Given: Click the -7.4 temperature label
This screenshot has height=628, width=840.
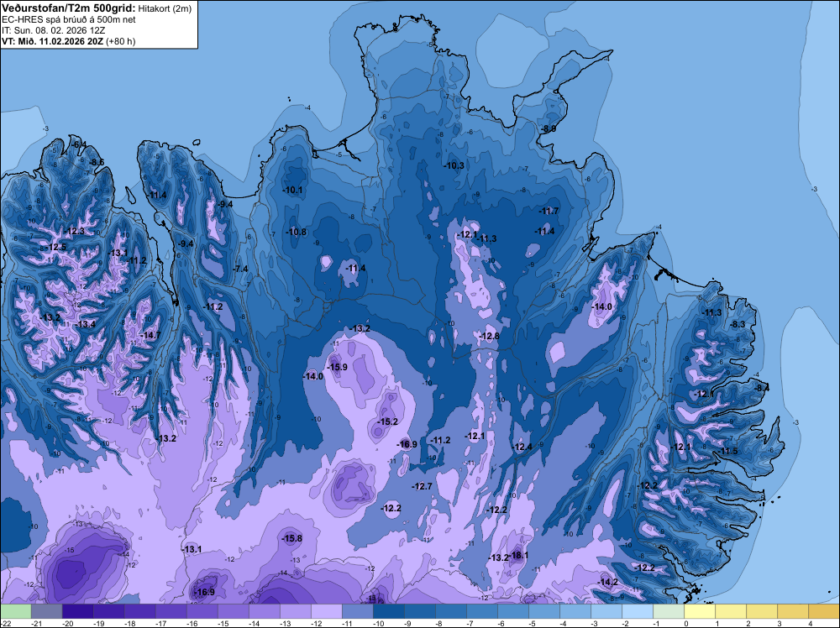Looking at the screenshot, I should [x=241, y=268].
